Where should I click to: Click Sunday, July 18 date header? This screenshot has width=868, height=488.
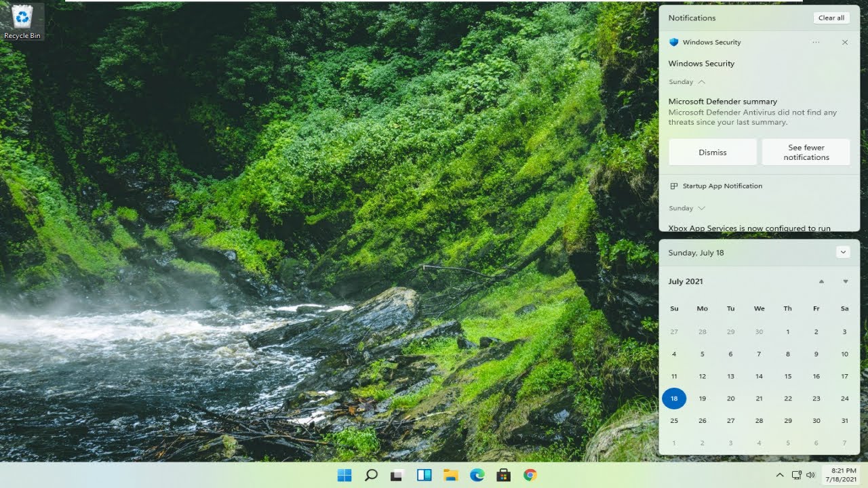[x=696, y=253]
